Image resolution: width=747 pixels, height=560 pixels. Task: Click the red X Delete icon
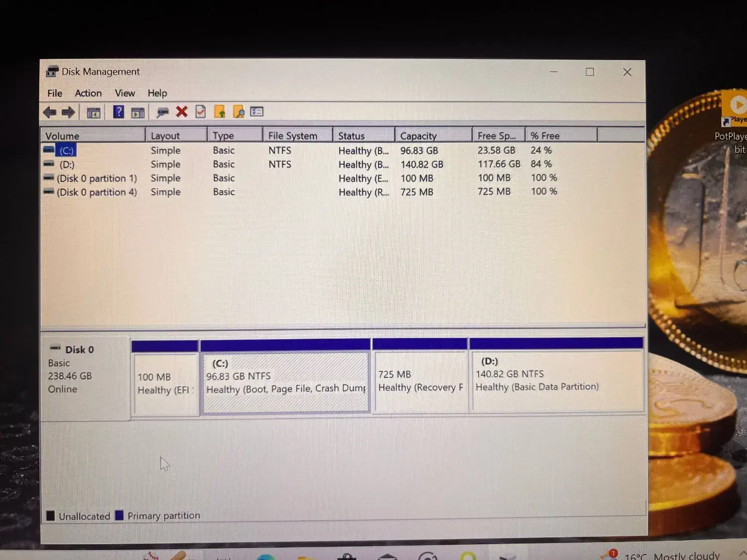(182, 112)
